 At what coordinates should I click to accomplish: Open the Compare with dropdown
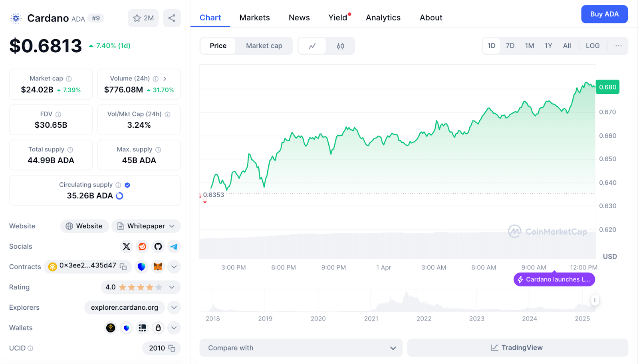302,348
